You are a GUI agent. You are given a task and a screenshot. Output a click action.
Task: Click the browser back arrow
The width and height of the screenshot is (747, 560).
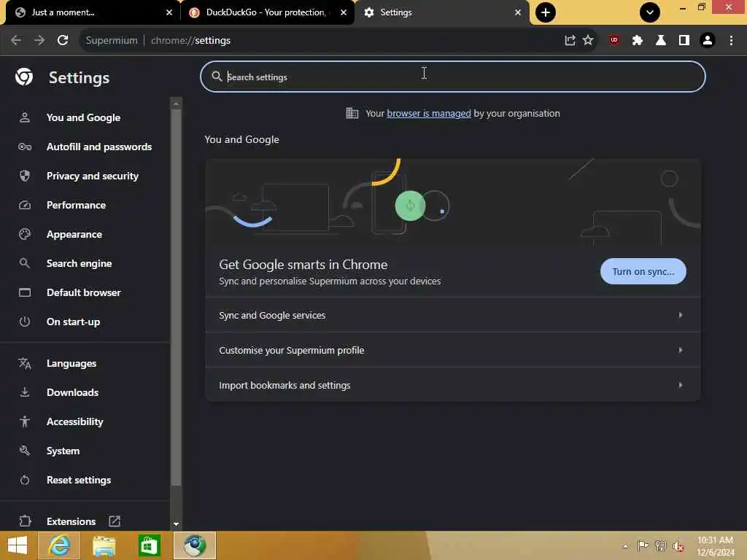[16, 41]
